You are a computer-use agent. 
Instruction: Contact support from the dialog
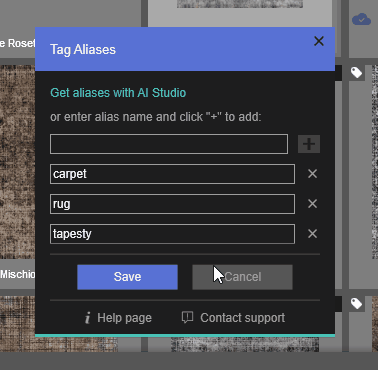click(x=242, y=318)
